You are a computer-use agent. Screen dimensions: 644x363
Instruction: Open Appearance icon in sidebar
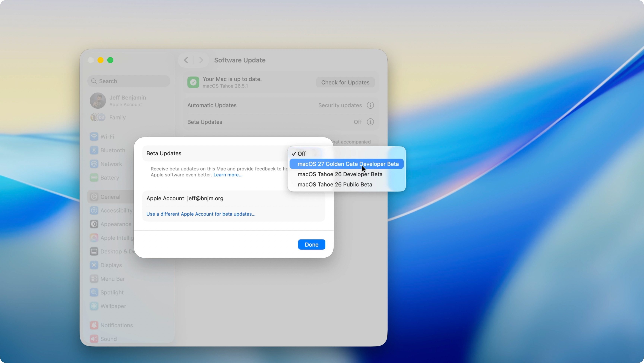94,224
